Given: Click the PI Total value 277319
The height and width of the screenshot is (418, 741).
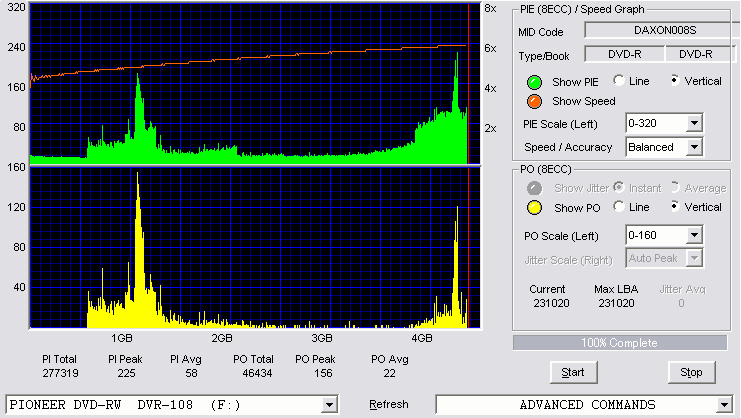Looking at the screenshot, I should point(60,374).
